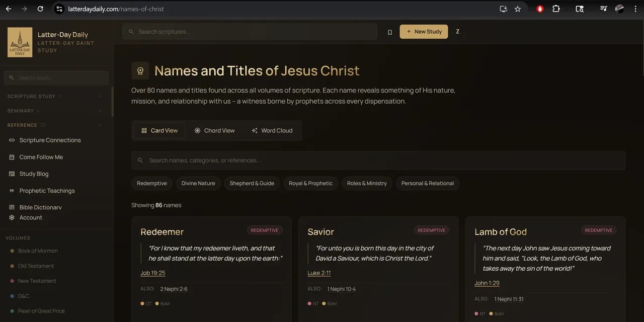Click the Study Blog sidebar icon
Image resolution: width=644 pixels, height=322 pixels.
click(x=12, y=174)
